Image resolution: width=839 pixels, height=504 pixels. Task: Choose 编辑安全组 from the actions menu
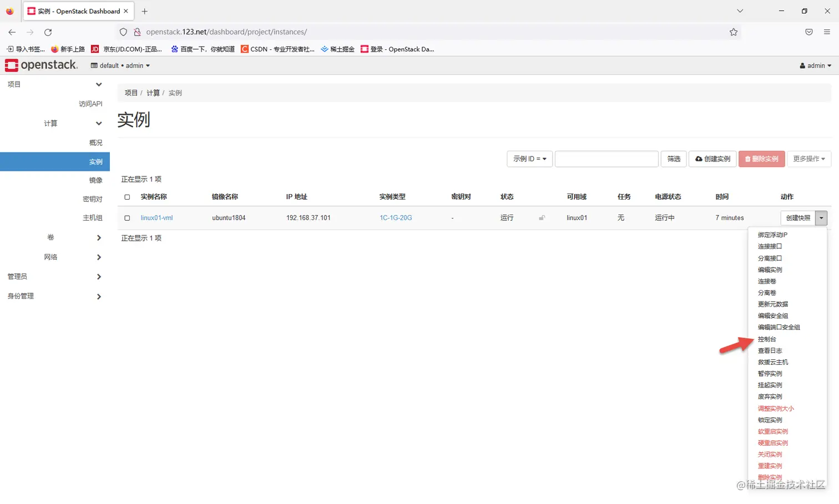click(x=773, y=316)
